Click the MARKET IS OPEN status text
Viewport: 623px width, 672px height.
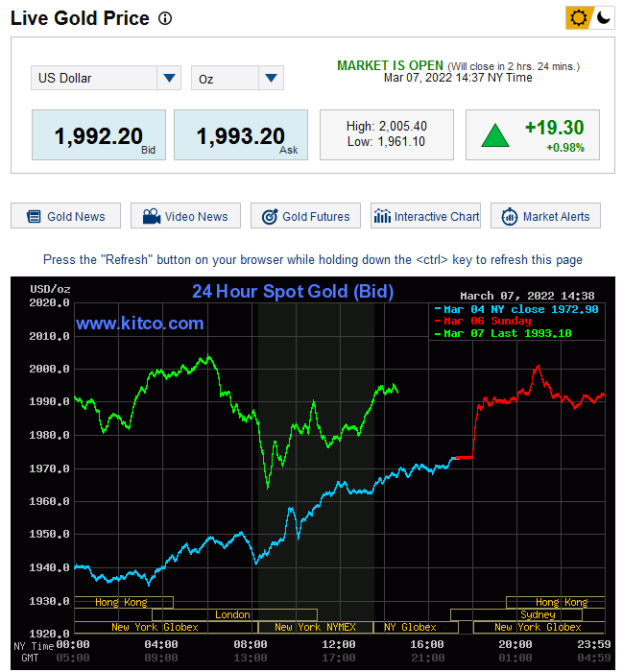(x=390, y=65)
